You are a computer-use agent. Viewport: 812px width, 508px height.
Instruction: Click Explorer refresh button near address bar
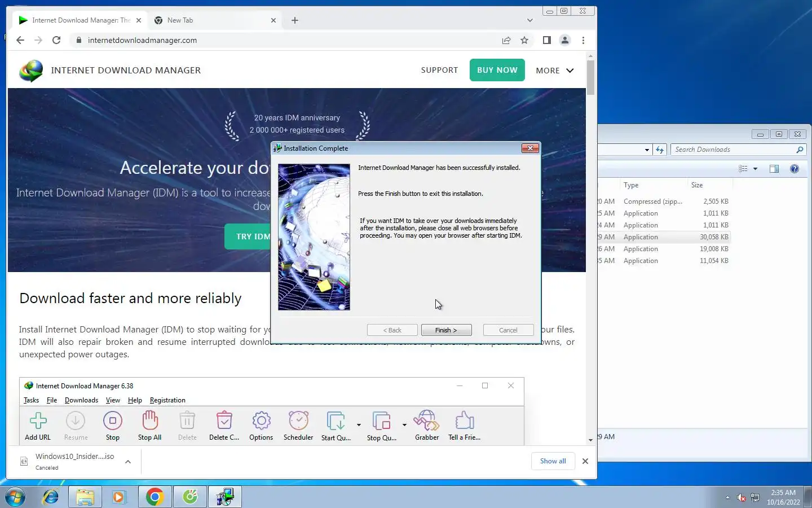[660, 150]
